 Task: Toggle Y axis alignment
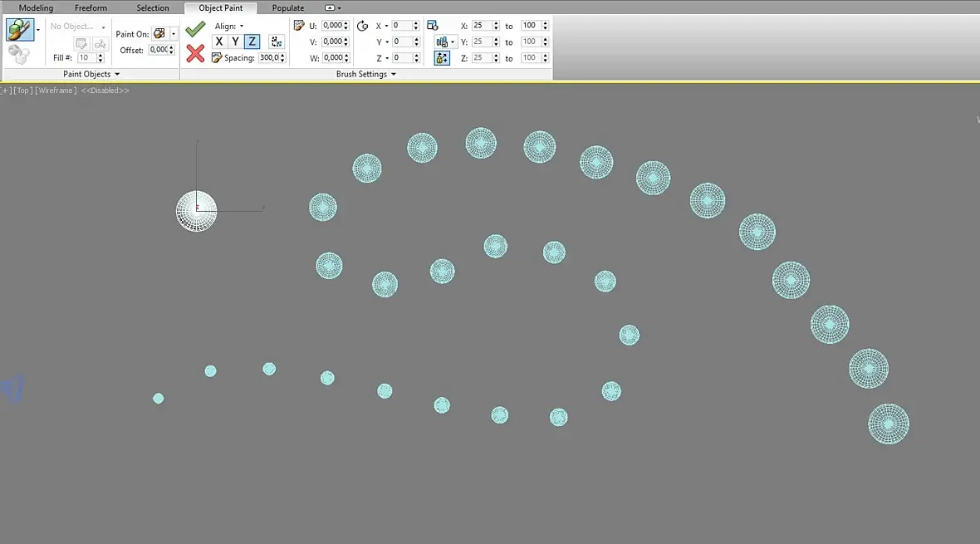(235, 42)
